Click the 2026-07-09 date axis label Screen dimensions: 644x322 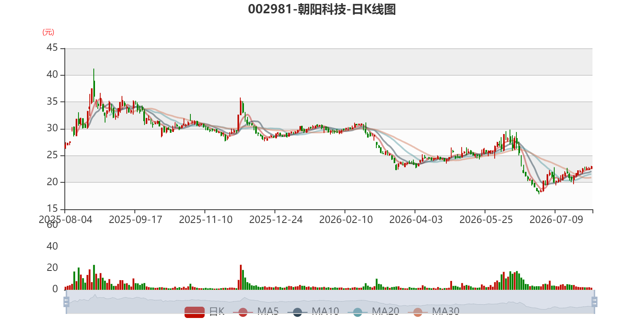556,220
